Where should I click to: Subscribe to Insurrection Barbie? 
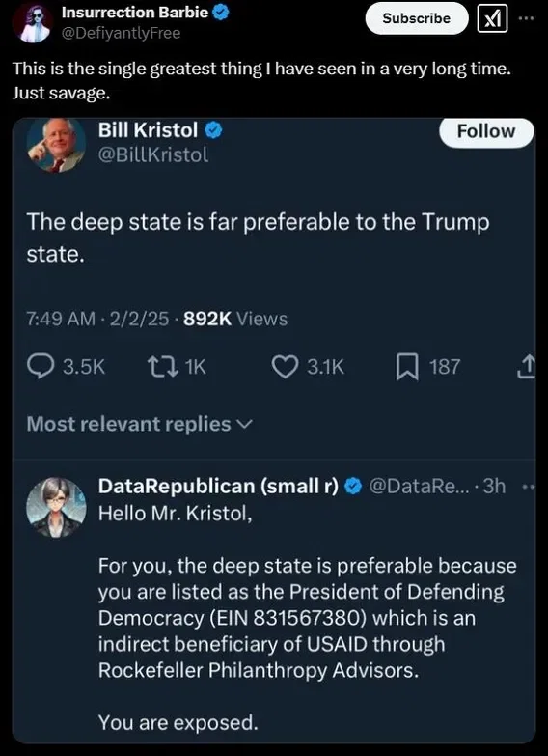[417, 18]
